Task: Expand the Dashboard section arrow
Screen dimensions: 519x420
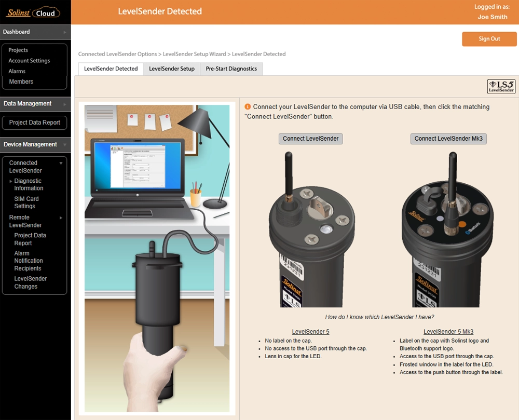Action: click(65, 32)
